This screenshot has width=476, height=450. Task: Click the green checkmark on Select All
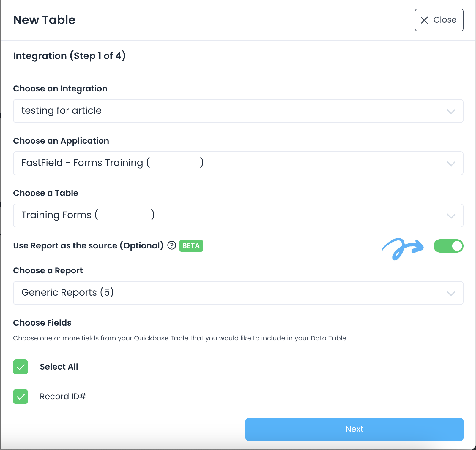click(20, 367)
